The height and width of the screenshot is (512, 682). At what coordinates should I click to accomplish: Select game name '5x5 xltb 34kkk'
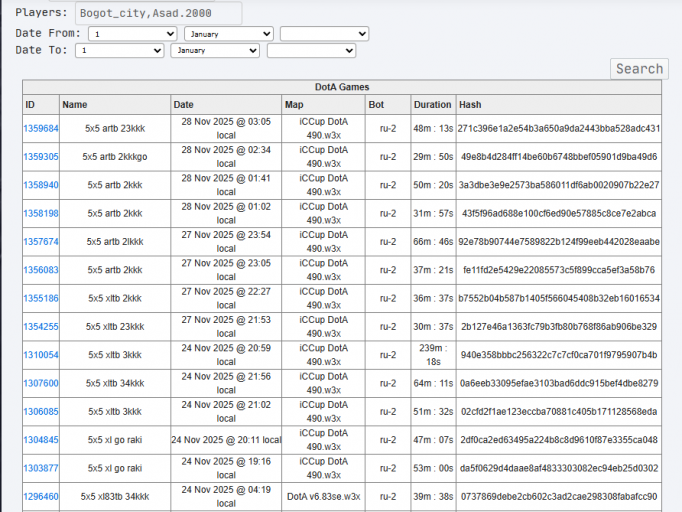115,383
